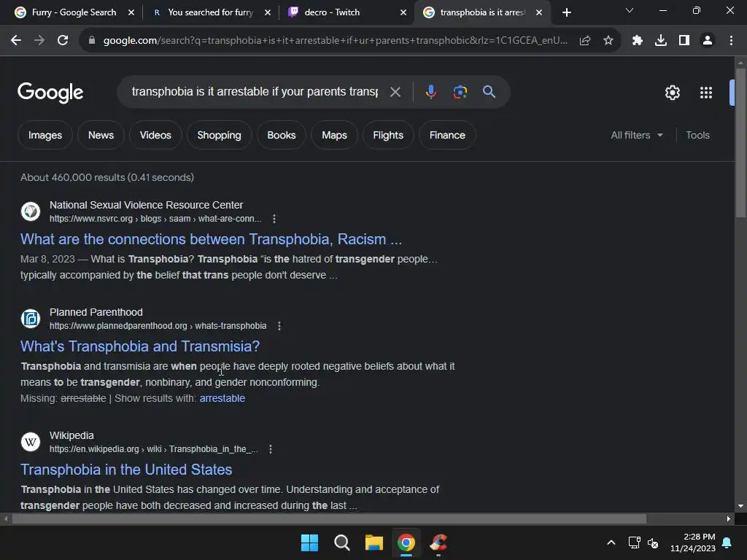The width and height of the screenshot is (747, 560).
Task: Clear the Google search box
Action: click(x=395, y=92)
